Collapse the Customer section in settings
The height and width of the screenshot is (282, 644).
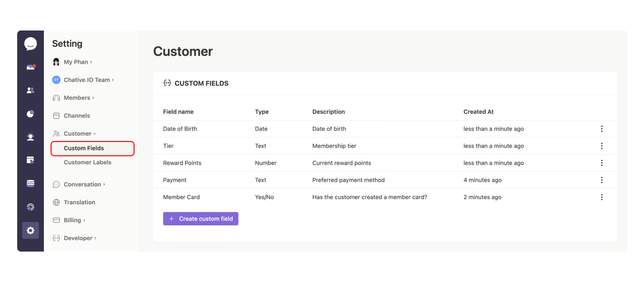click(79, 133)
